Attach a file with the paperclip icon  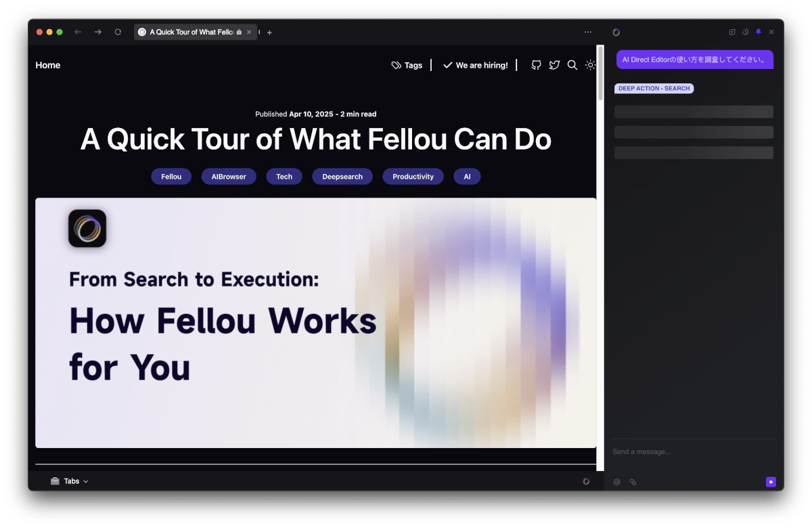(633, 482)
